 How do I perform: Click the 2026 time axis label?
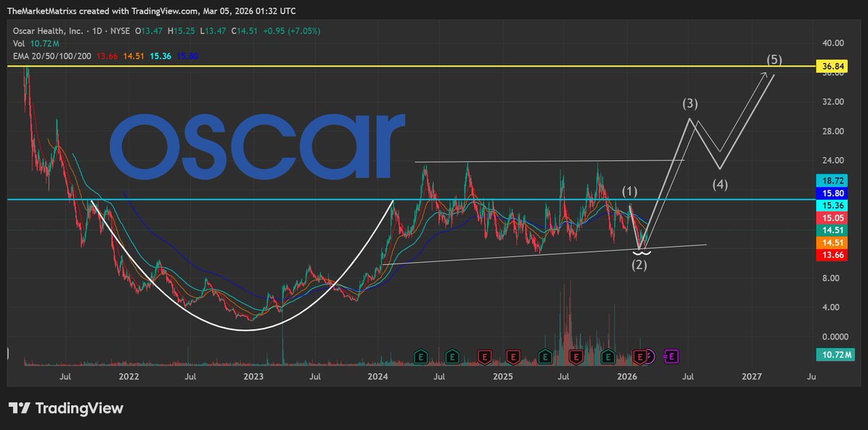pos(627,376)
